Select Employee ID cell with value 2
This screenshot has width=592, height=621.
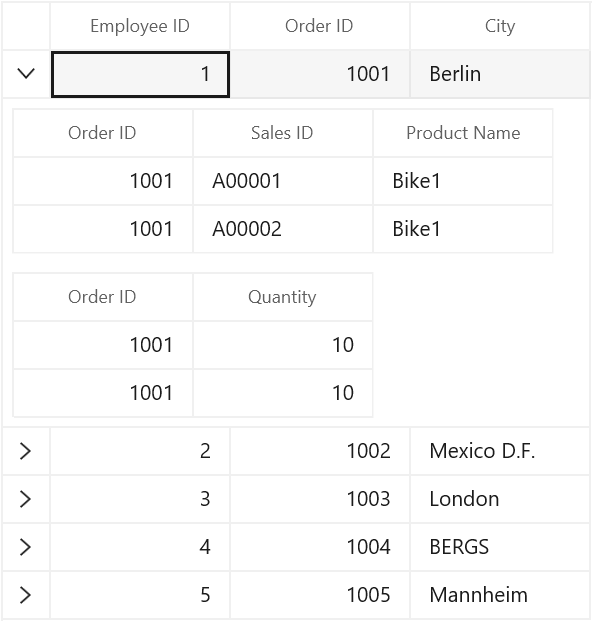pyautogui.click(x=140, y=451)
